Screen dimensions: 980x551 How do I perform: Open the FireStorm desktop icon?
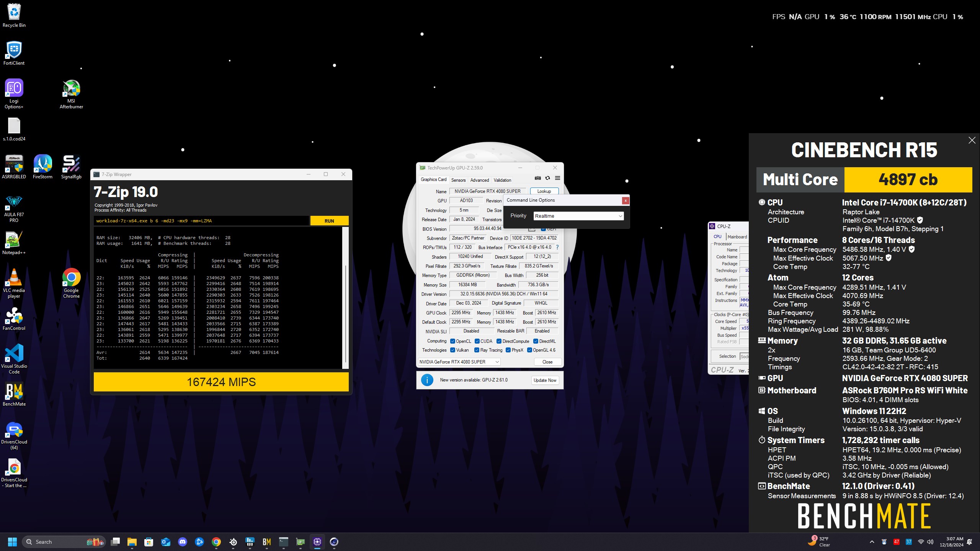pyautogui.click(x=42, y=167)
